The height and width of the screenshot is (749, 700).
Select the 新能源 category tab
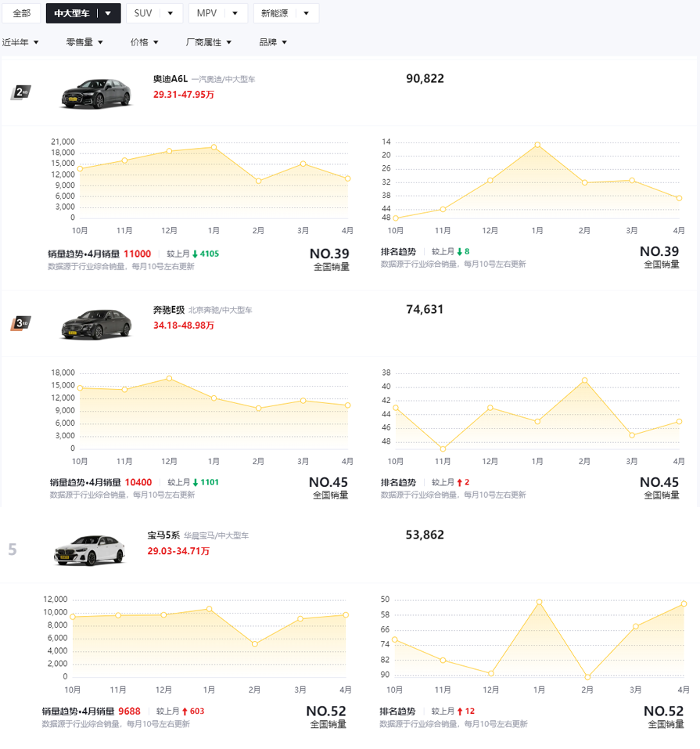[x=275, y=13]
